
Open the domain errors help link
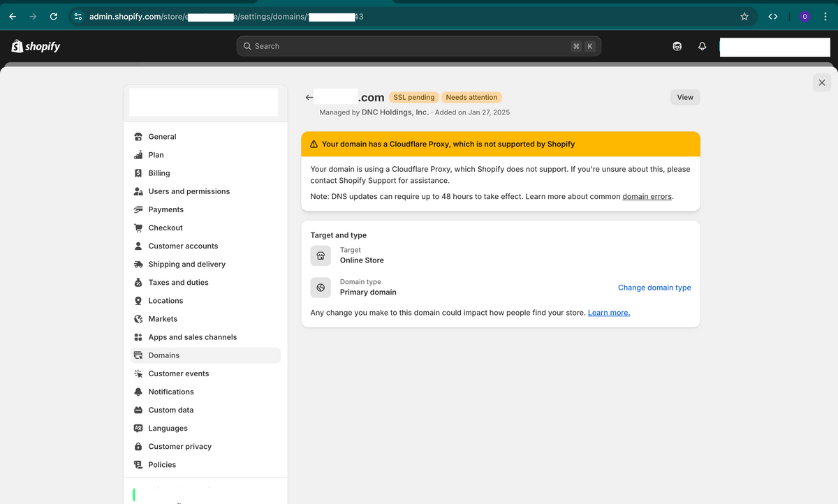tap(647, 196)
